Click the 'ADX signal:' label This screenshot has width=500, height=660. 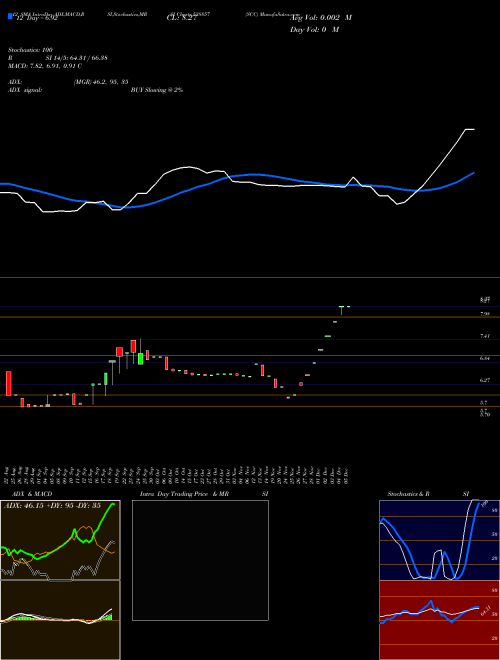coord(24,90)
